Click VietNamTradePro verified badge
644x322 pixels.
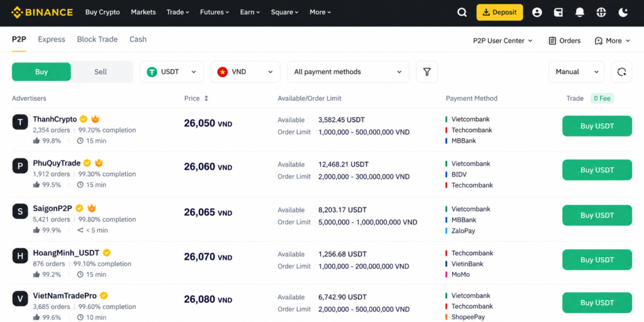click(x=104, y=296)
